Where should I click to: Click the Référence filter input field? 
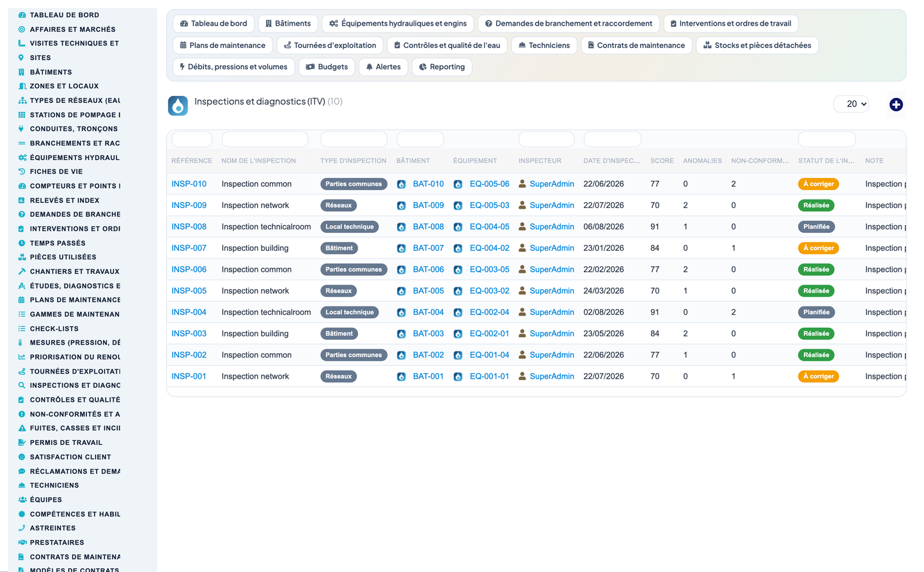(192, 139)
